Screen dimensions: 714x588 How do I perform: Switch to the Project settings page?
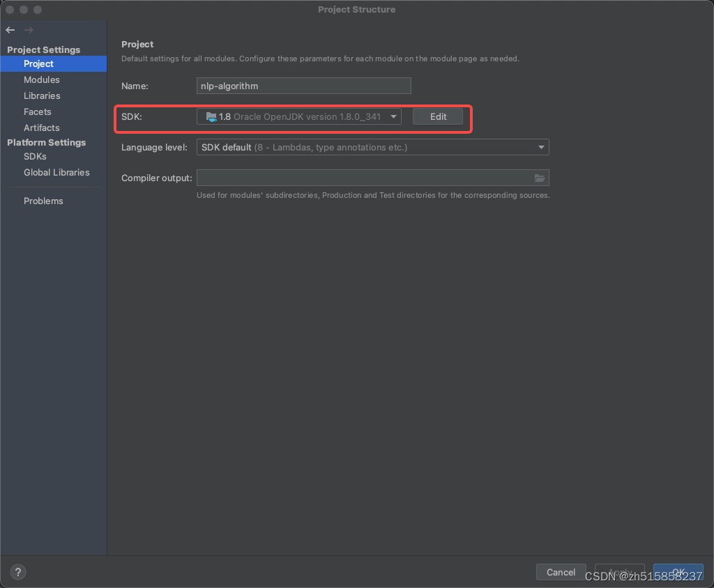pos(39,63)
